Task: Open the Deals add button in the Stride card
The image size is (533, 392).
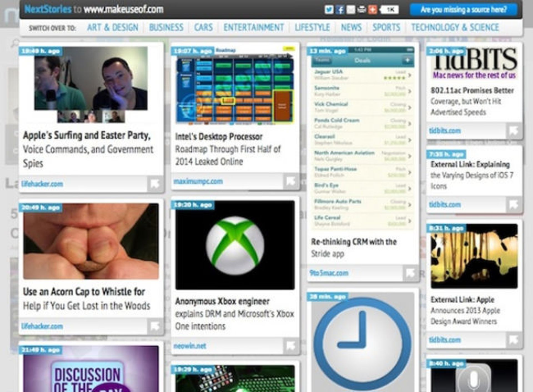Action: [x=408, y=60]
